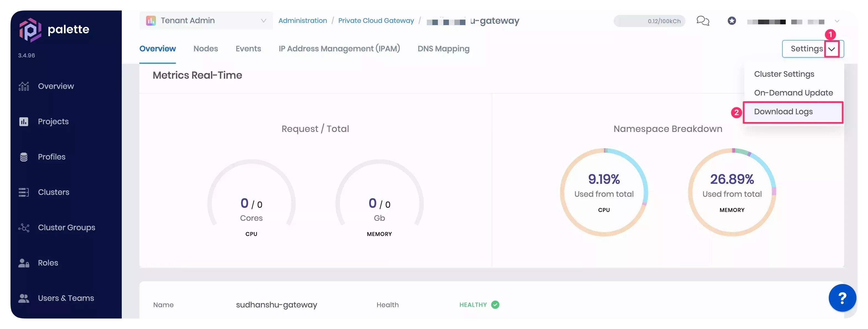Expand the user account menu chevron
The height and width of the screenshot is (329, 868).
(x=837, y=21)
